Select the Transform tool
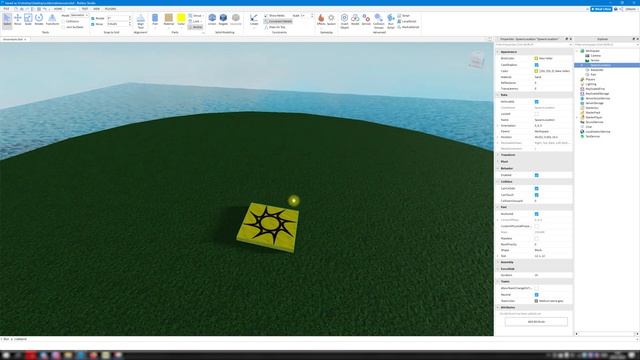Viewport: 640px width, 360px height. click(52, 20)
